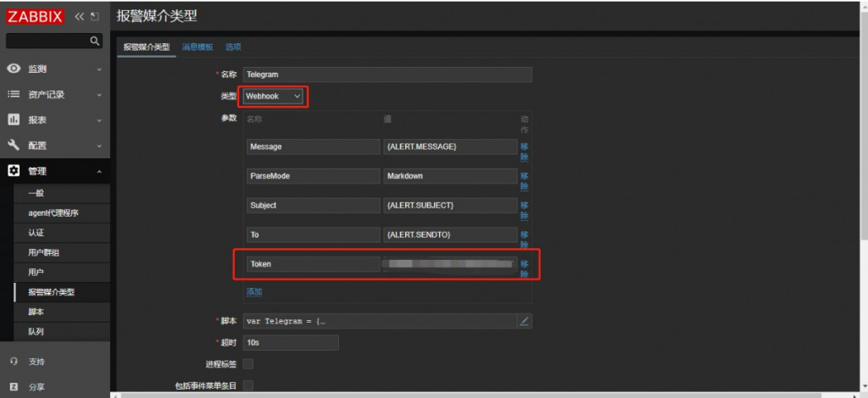Click the {ALERT.SUBJECT} value field
The image size is (868, 398).
450,205
